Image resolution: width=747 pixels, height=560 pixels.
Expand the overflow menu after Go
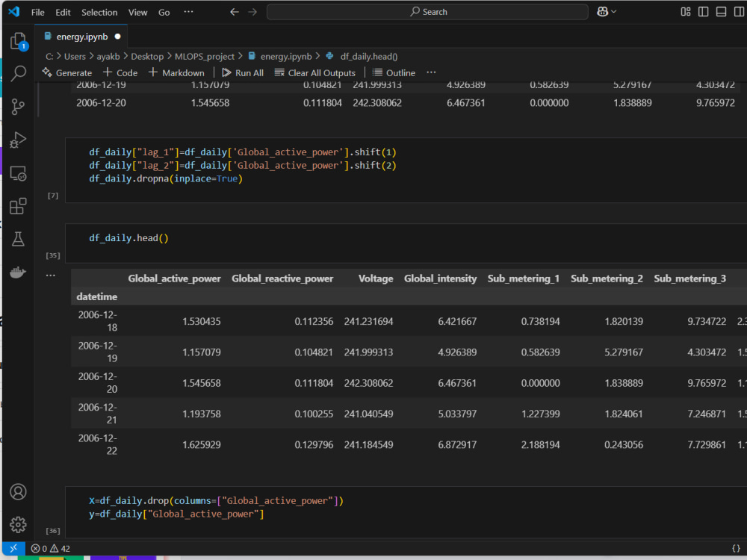[189, 12]
